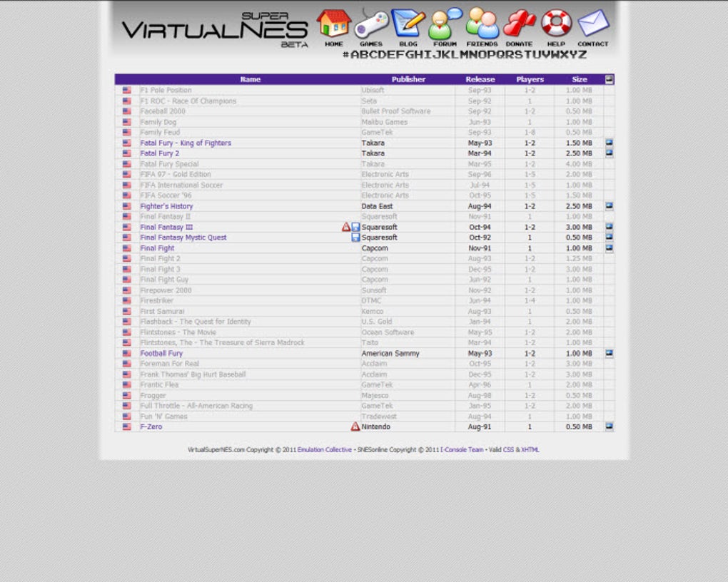Screen dimensions: 728x582
Task: Sort table by Name column header
Action: click(251, 79)
